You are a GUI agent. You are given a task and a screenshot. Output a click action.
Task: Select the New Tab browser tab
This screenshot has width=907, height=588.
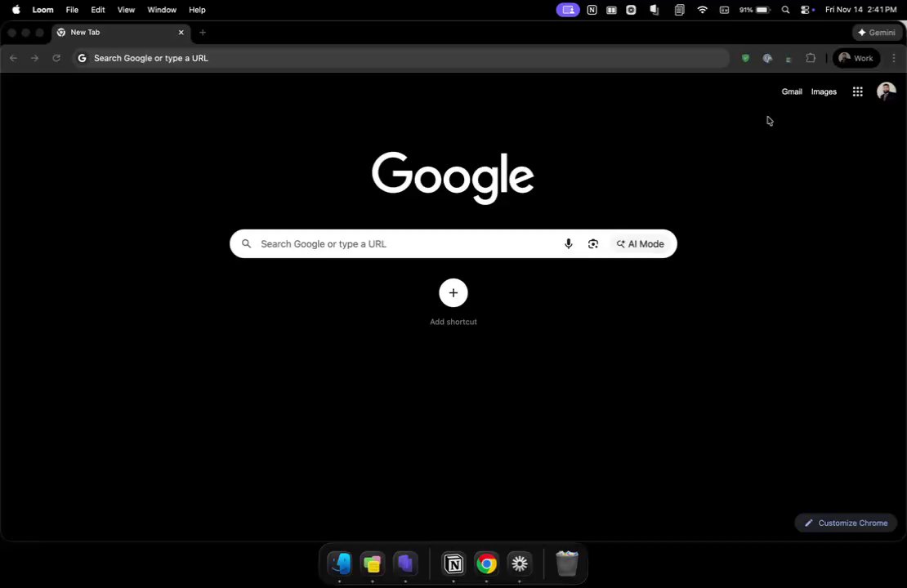[120, 33]
